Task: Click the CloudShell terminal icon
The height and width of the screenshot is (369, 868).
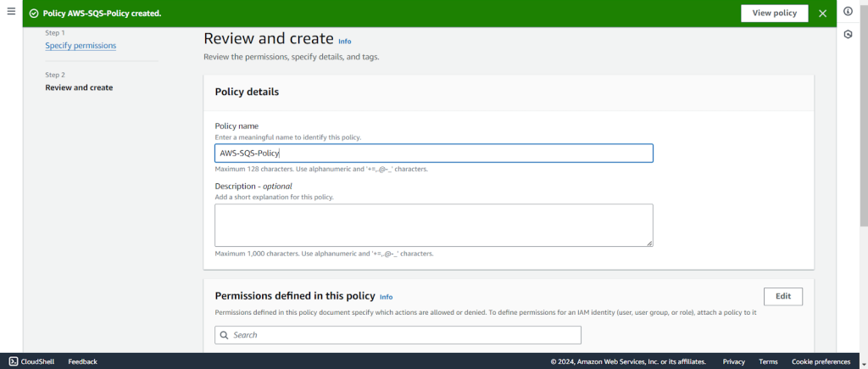Action: coord(14,362)
